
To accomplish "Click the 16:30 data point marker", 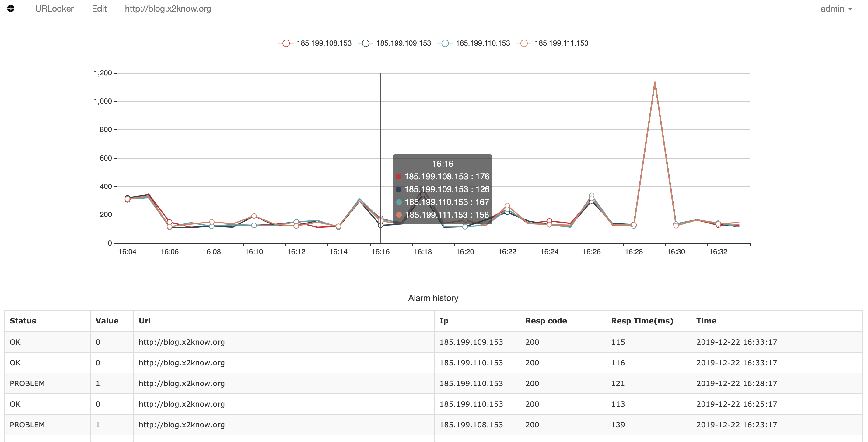I will (x=676, y=225).
